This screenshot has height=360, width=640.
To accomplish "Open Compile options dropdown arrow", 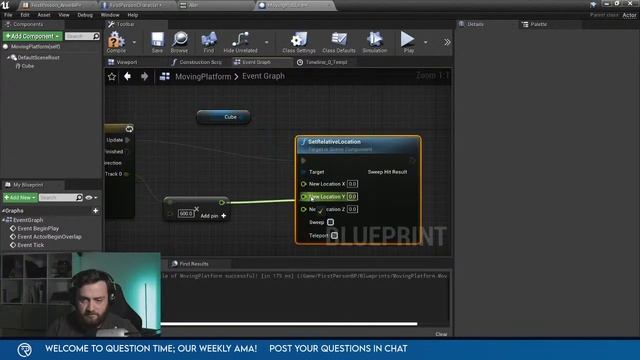I will pos(134,42).
